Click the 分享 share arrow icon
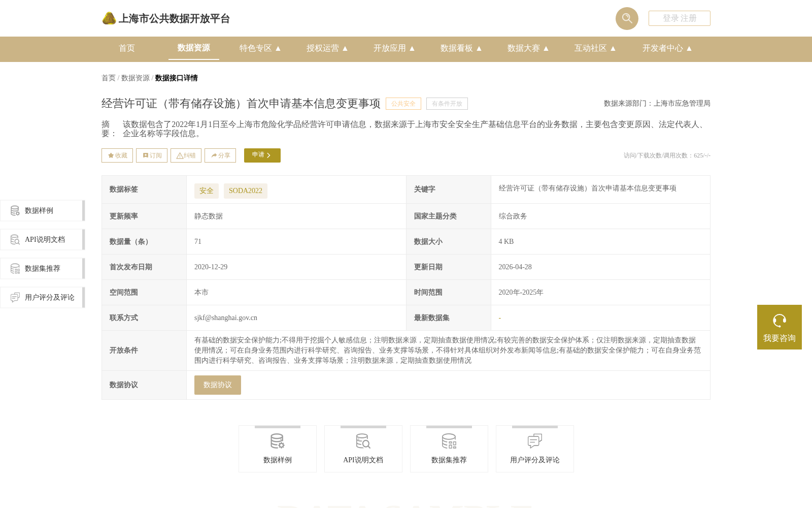The width and height of the screenshot is (812, 508). point(214,155)
